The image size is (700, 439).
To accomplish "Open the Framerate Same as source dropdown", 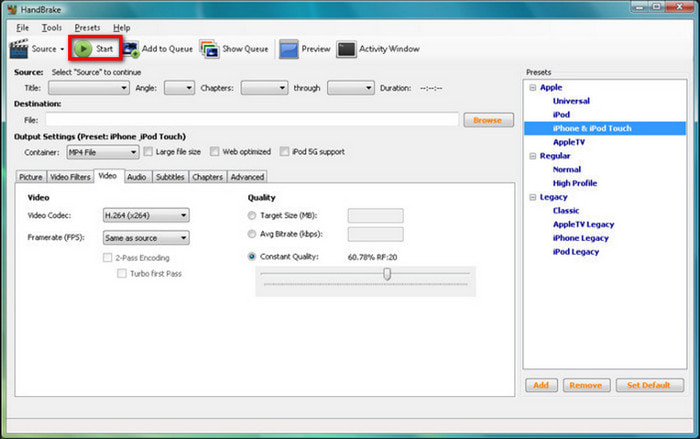I will pos(146,238).
